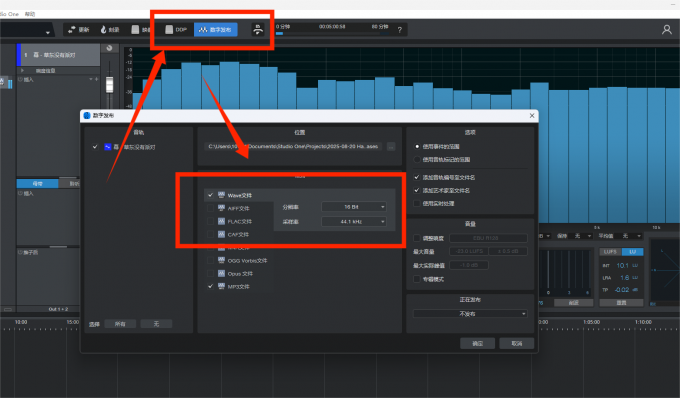Toggle the add track number to filename checkbox

point(417,177)
